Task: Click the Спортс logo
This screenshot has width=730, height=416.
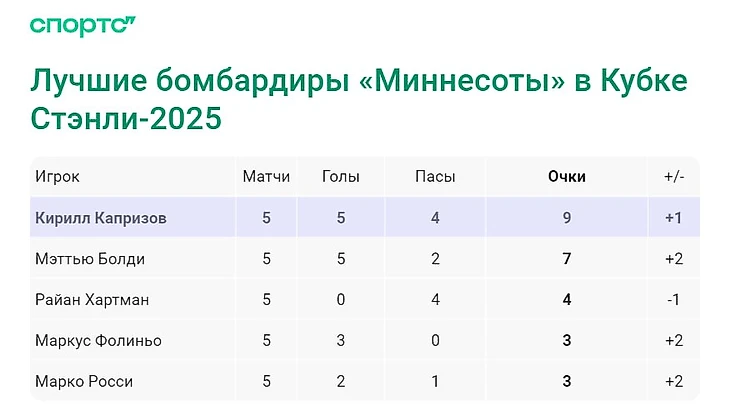Action: 83,26
